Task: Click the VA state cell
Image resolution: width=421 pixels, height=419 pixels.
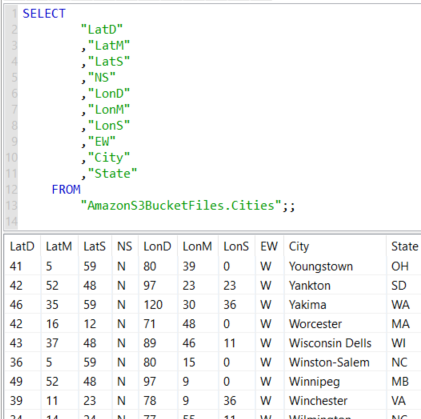Action: click(x=398, y=401)
